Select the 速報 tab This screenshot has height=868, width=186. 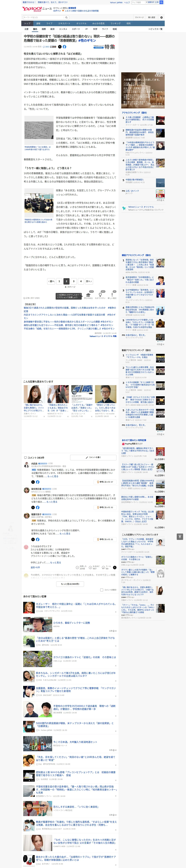[x=38, y=24]
